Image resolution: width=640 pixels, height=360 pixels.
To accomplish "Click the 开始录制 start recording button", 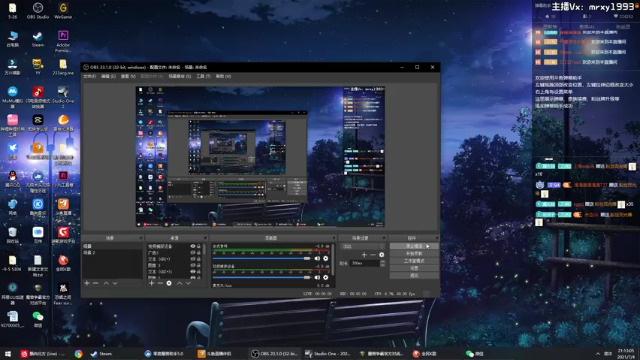I will coord(414,253).
